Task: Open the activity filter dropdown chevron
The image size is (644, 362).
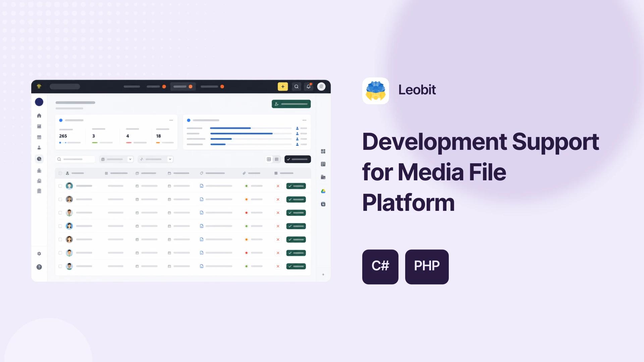Action: [170, 159]
